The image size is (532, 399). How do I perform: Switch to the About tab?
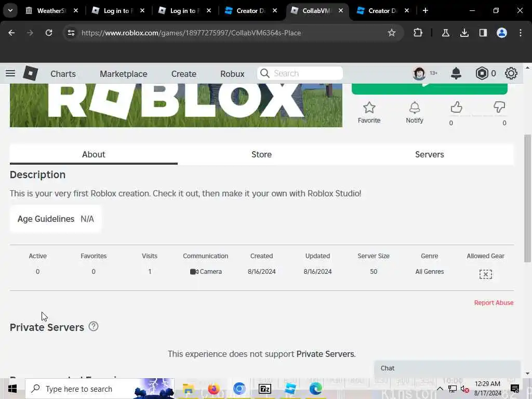coord(94,154)
